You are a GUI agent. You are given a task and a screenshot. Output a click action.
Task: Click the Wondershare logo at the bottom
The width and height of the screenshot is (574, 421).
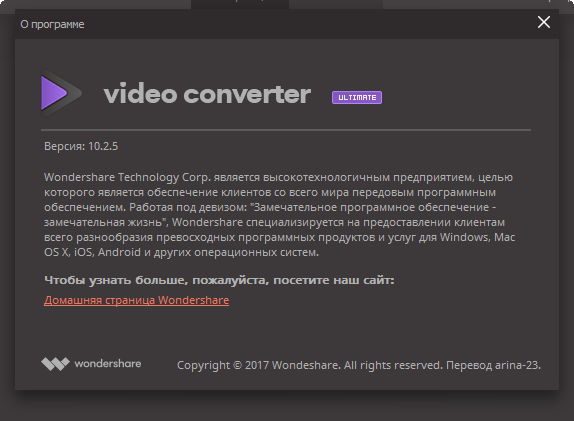tap(91, 364)
